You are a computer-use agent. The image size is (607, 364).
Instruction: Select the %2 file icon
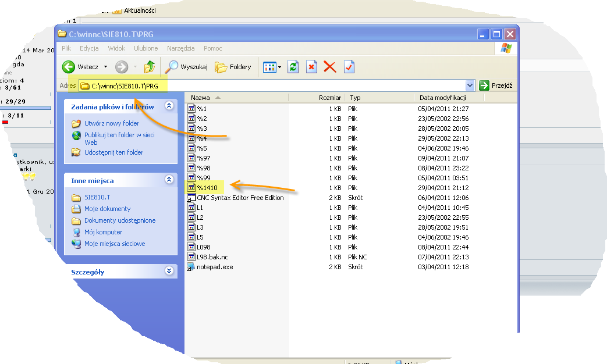click(x=191, y=119)
